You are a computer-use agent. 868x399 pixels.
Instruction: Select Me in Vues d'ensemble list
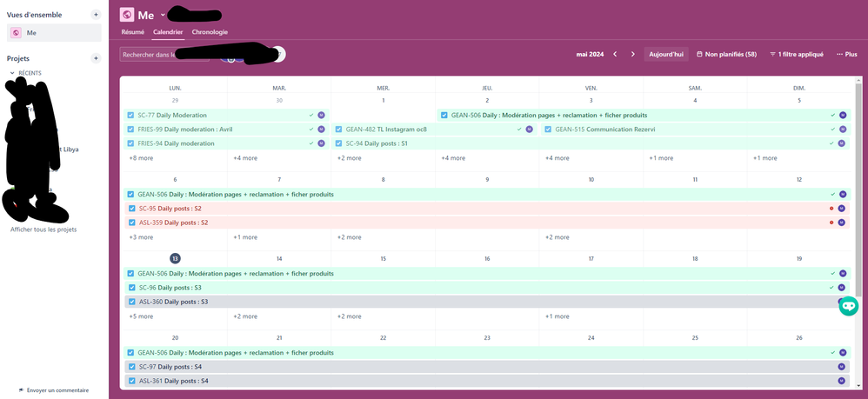(x=54, y=33)
